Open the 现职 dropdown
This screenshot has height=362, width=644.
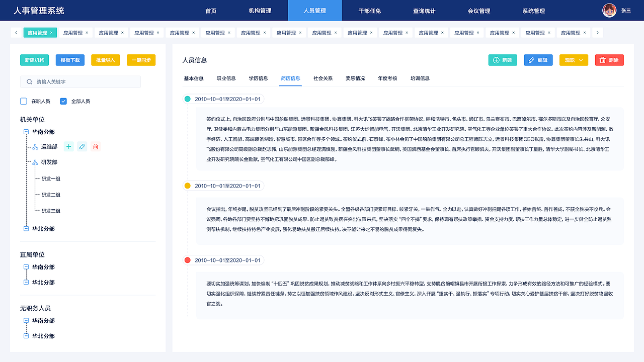point(574,59)
